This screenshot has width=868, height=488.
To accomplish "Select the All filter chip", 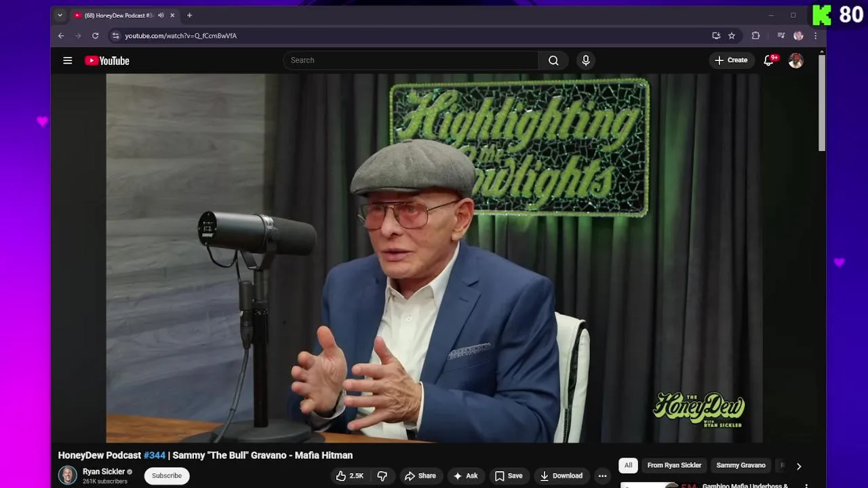I will 628,466.
